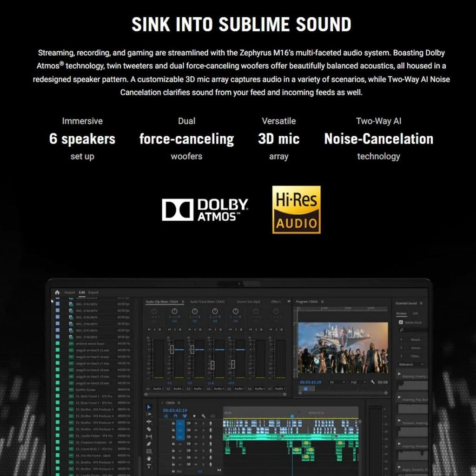
Task: Solo the A4 channel in clip mixer
Action: [215, 330]
